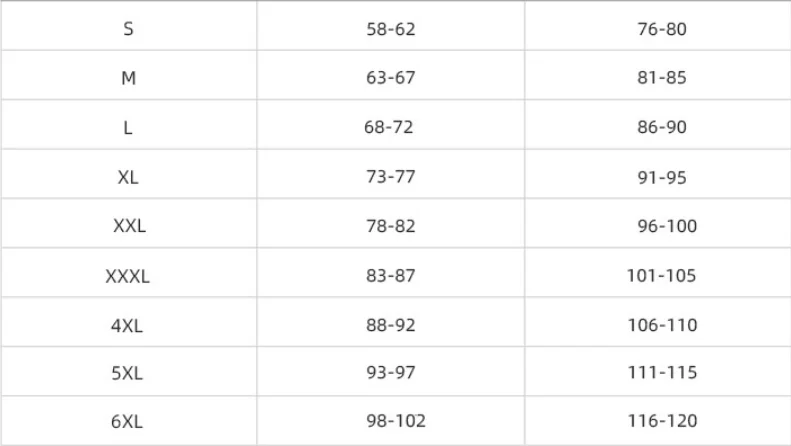Image resolution: width=791 pixels, height=446 pixels.
Task: Click the M size label
Action: tap(129, 78)
